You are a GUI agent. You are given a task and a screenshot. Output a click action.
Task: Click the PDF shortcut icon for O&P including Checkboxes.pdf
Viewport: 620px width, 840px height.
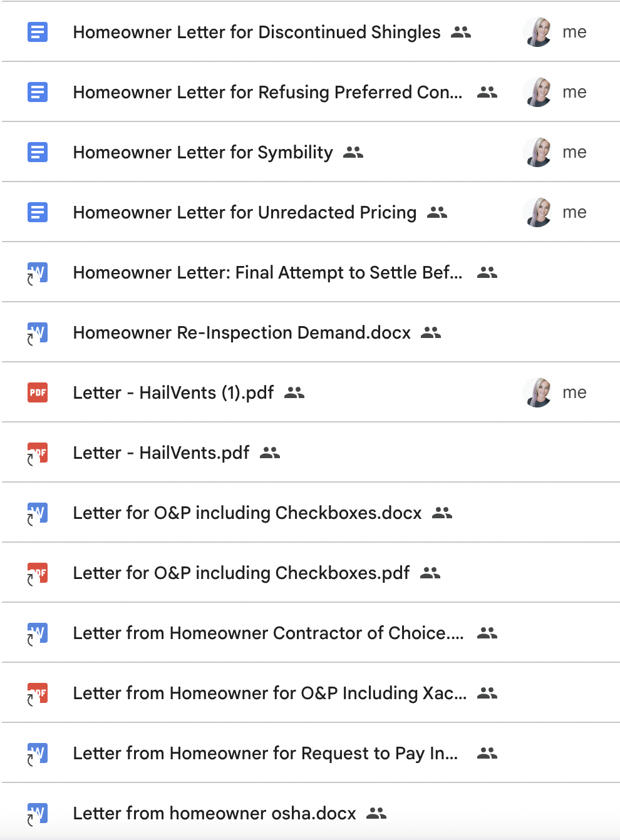click(x=38, y=573)
